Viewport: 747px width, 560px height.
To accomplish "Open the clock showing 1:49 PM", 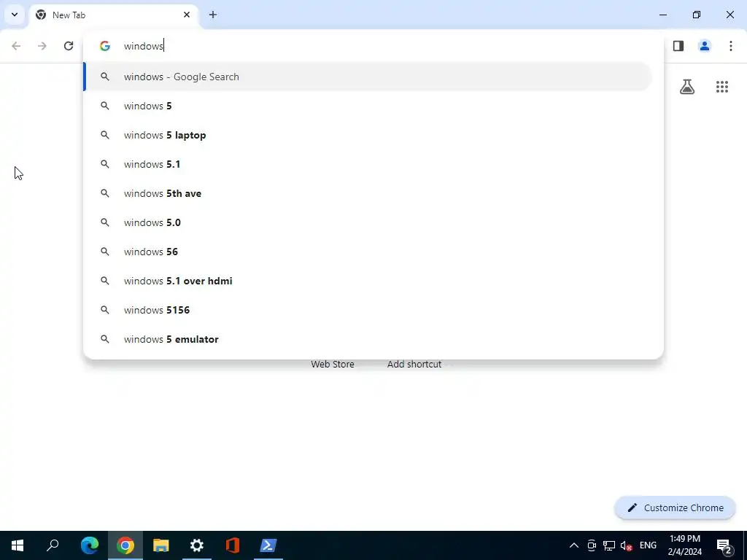I will point(684,545).
